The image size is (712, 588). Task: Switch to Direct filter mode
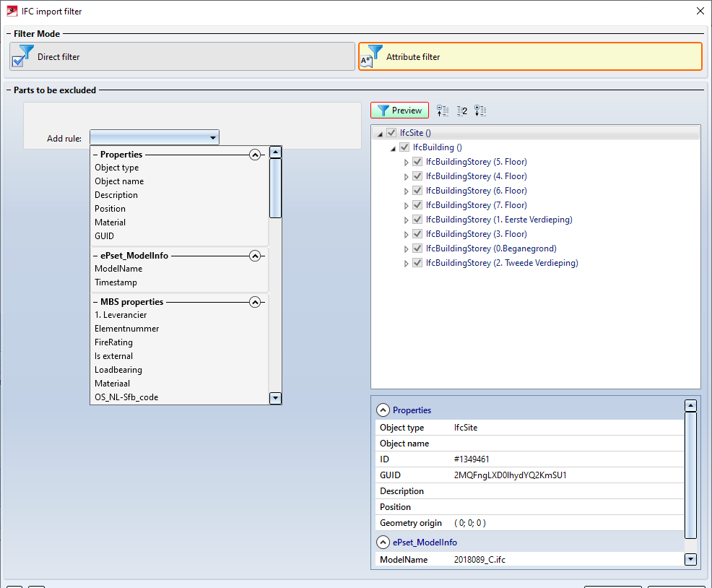[x=182, y=56]
